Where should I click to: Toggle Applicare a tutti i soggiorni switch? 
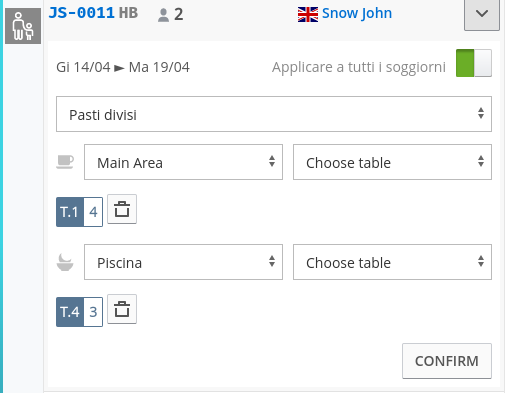pos(474,63)
